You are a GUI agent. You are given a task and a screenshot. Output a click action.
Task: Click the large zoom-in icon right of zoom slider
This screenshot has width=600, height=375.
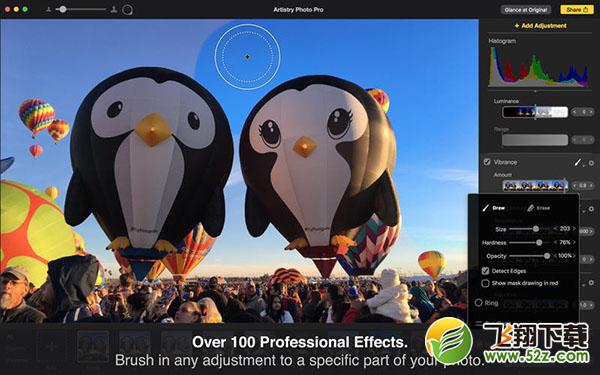114,9
